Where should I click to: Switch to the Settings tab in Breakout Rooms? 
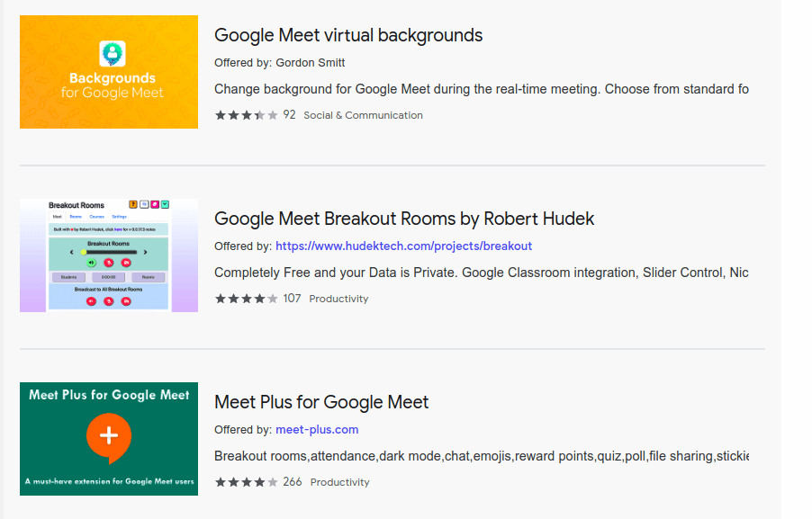(119, 217)
